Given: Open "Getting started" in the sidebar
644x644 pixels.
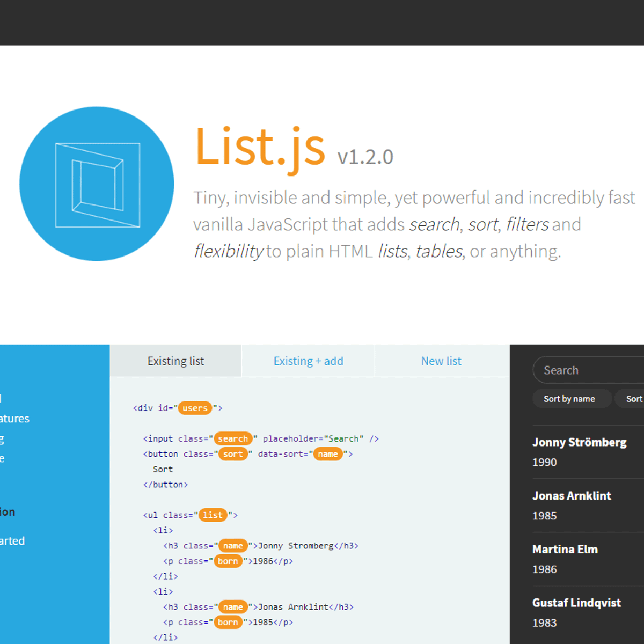Looking at the screenshot, I should point(12,540).
